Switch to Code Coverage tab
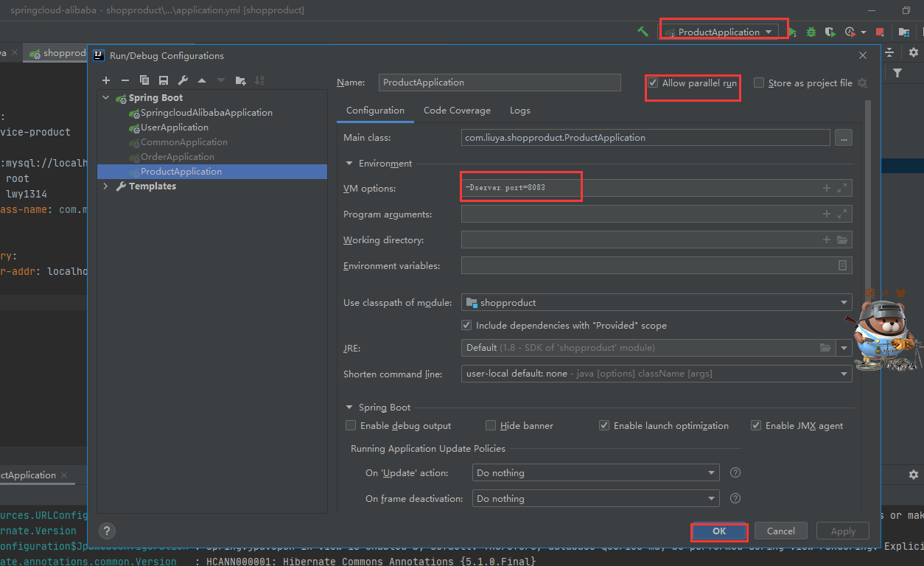Viewport: 924px width, 566px height. pyautogui.click(x=457, y=111)
